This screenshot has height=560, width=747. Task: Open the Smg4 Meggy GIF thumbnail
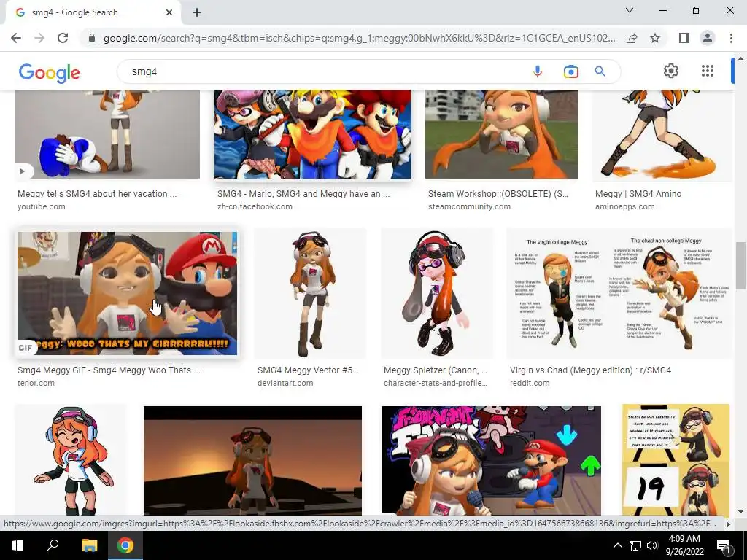click(127, 293)
